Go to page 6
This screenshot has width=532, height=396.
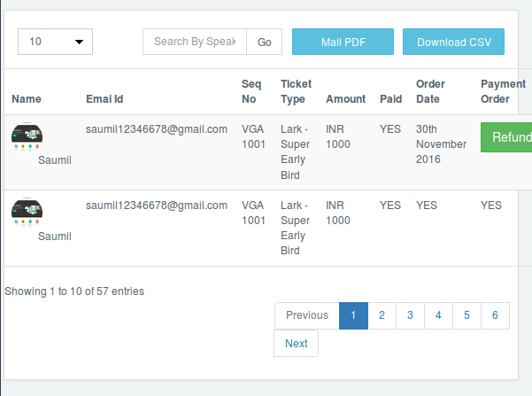pyautogui.click(x=495, y=315)
